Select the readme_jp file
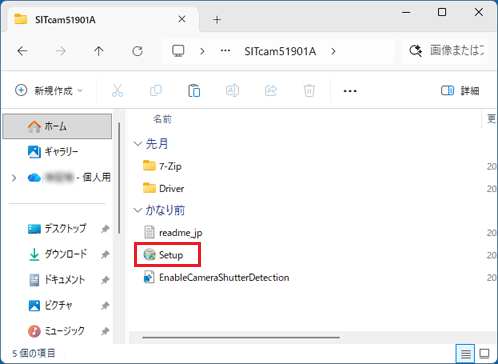The height and width of the screenshot is (364, 498). coord(173,232)
